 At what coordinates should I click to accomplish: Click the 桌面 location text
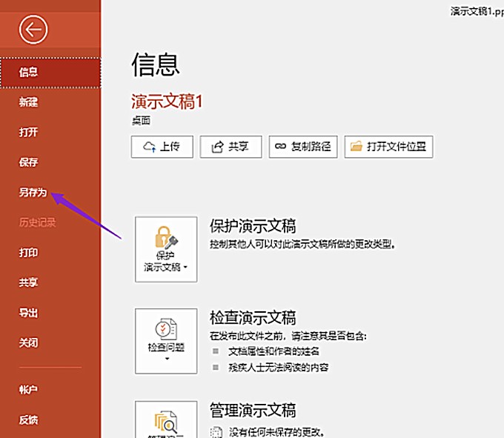(x=141, y=121)
